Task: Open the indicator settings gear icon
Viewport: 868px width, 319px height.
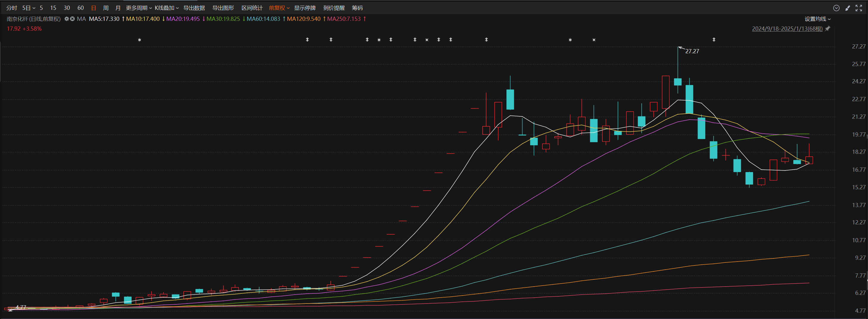Action: click(67, 19)
